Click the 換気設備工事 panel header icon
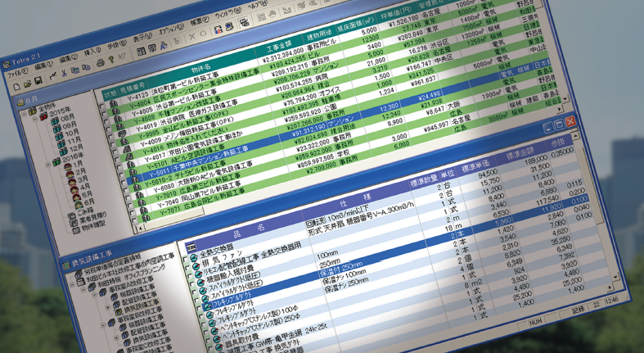The width and height of the screenshot is (644, 353). coord(65,265)
